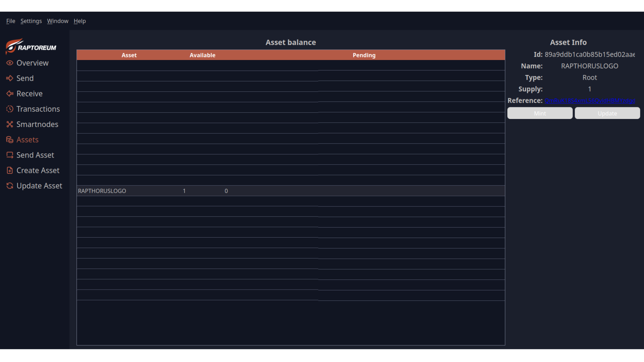Click the Raptoreum logo

click(31, 46)
